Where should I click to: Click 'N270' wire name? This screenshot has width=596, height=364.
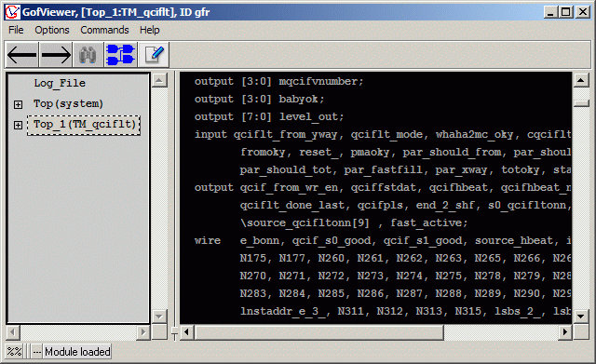coord(252,276)
